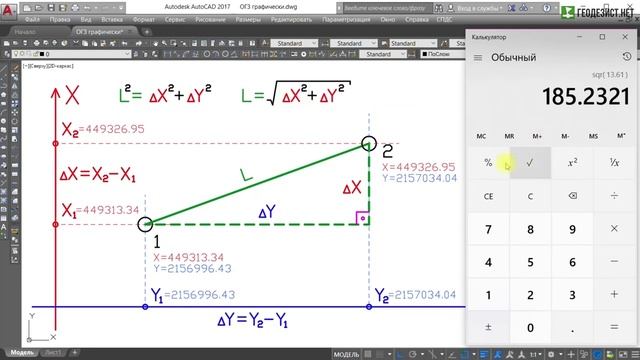Open the Layer Properties manager icon
This screenshot has height=360, width=640.
(x=7, y=54)
